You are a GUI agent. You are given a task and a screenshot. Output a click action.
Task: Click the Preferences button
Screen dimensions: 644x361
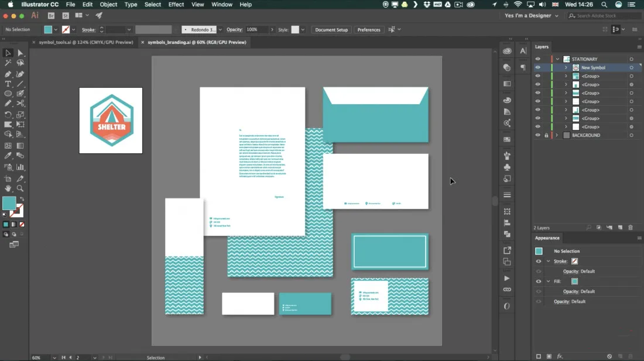coord(368,30)
